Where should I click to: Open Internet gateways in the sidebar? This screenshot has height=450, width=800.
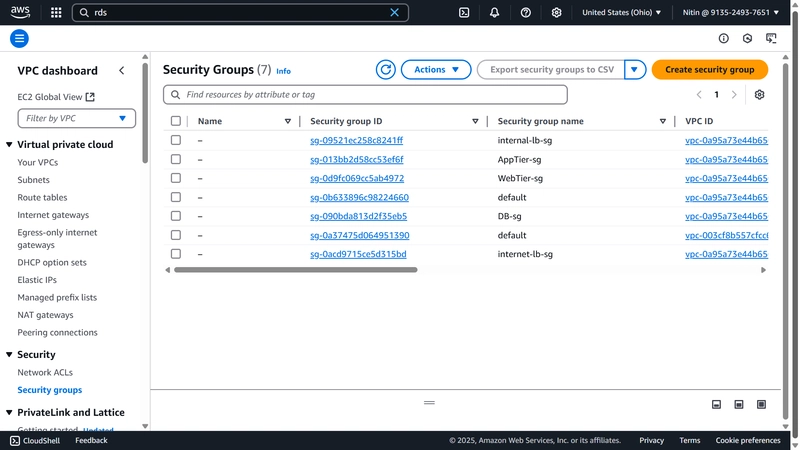tap(53, 215)
